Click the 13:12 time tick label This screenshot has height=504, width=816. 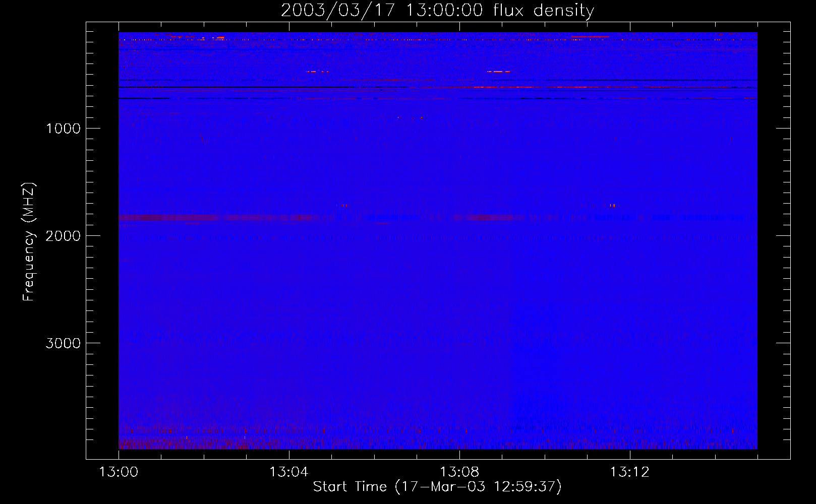pos(630,472)
